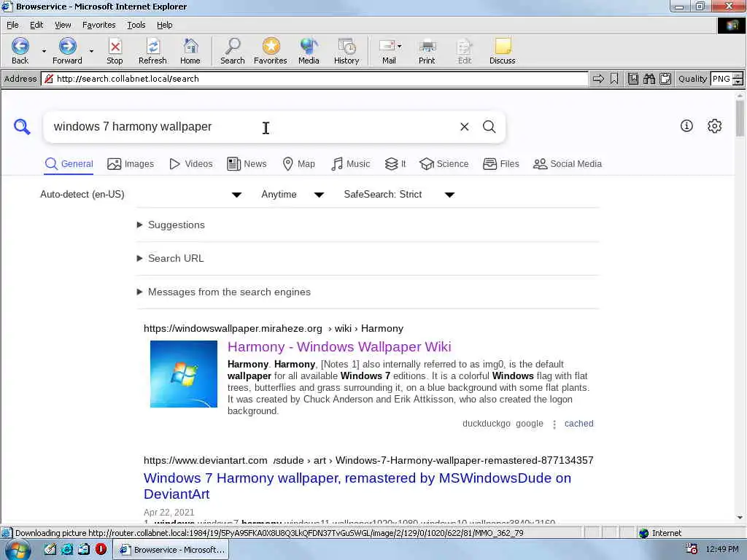Open the cached version link

pyautogui.click(x=578, y=424)
